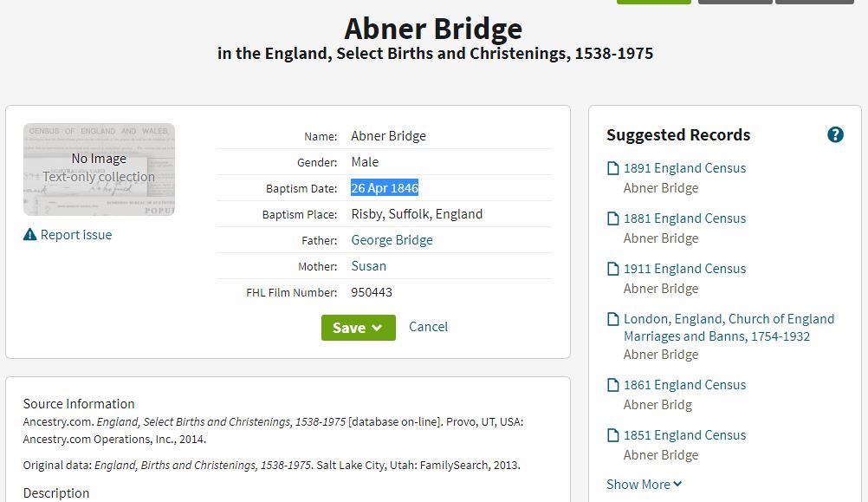Image resolution: width=868 pixels, height=502 pixels.
Task: Open the Suggested Records help icon
Action: point(835,134)
